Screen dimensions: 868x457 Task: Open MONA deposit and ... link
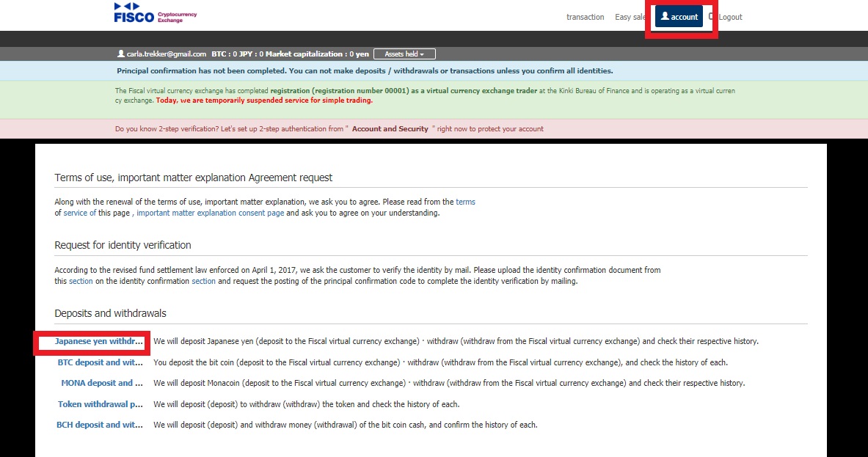[x=102, y=383]
